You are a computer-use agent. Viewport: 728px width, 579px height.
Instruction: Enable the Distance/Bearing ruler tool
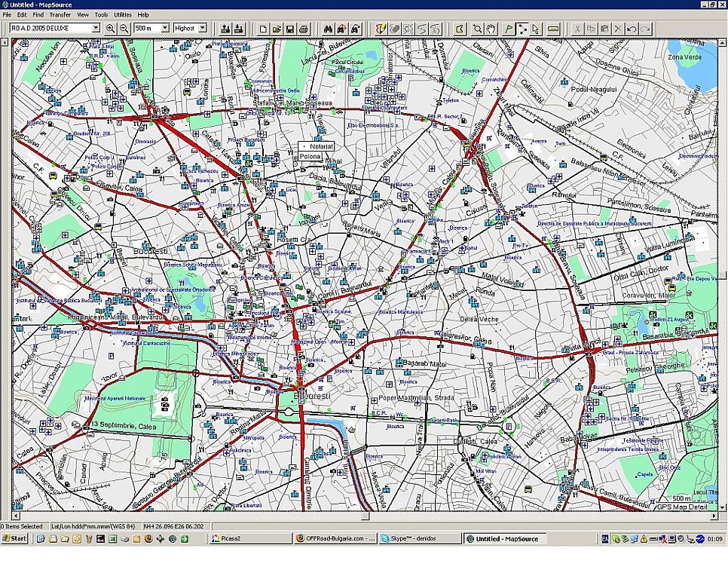(x=553, y=29)
